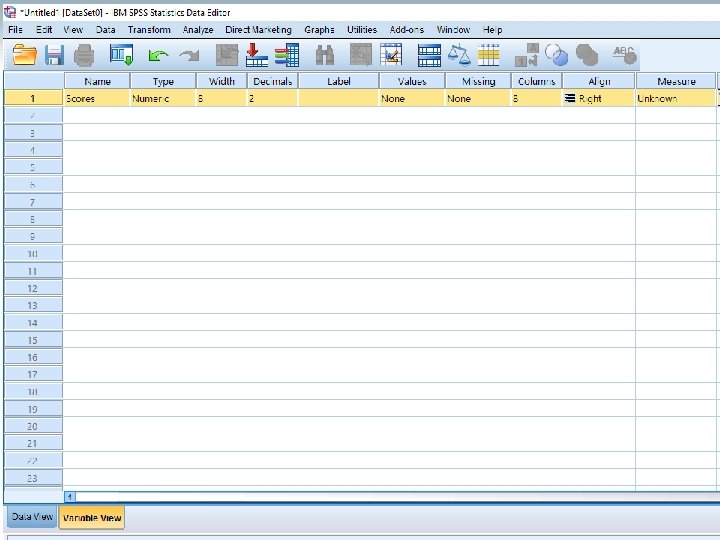Image resolution: width=720 pixels, height=540 pixels.
Task: Select row header number 20
Action: pyautogui.click(x=33, y=426)
